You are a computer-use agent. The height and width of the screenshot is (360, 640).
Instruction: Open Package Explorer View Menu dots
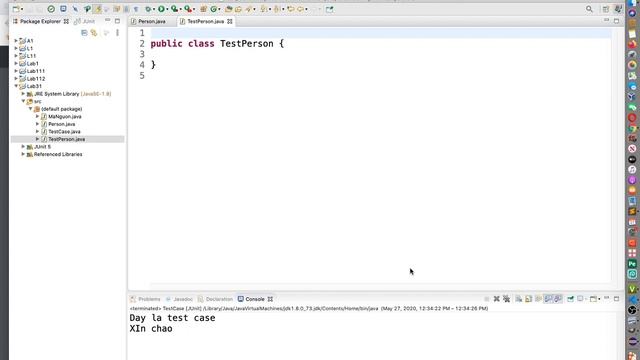[x=118, y=33]
